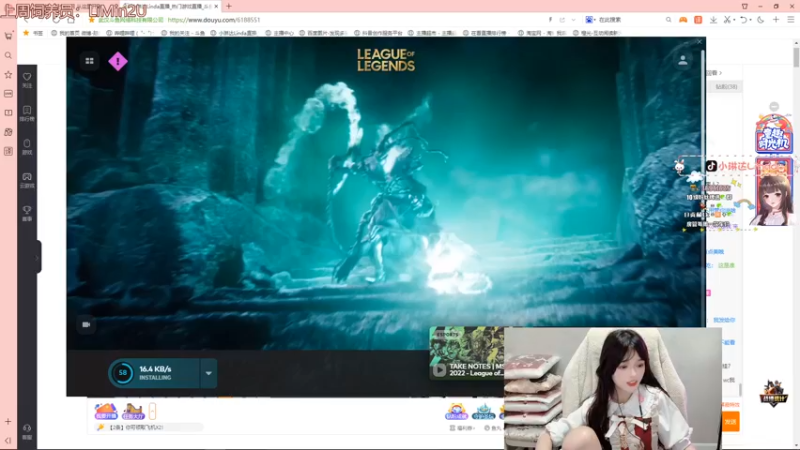Click the douyu.com address bar URL

click(x=214, y=20)
